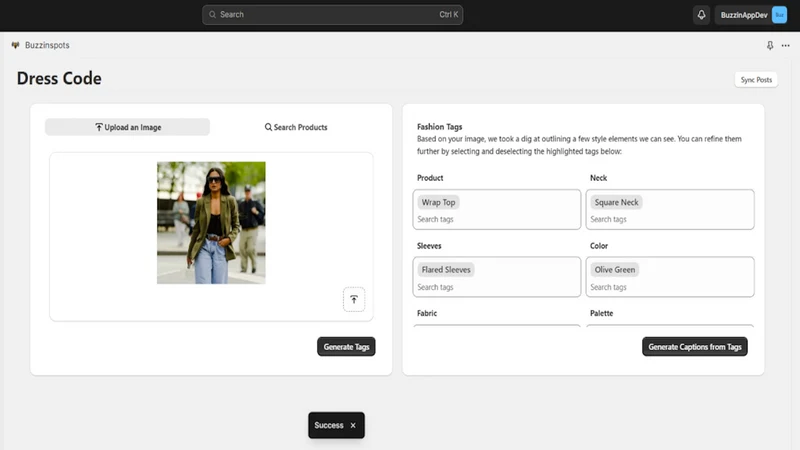Viewport: 800px width, 450px height.
Task: Click the Sync Posts button
Action: (x=756, y=80)
